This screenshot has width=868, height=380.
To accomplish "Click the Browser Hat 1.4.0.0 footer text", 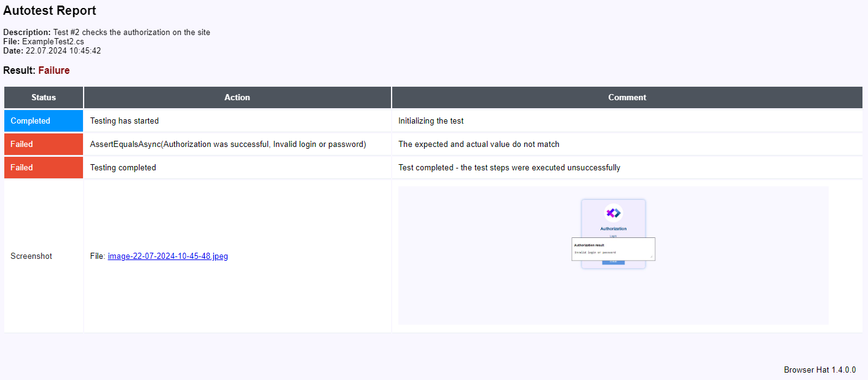I will pyautogui.click(x=819, y=370).
